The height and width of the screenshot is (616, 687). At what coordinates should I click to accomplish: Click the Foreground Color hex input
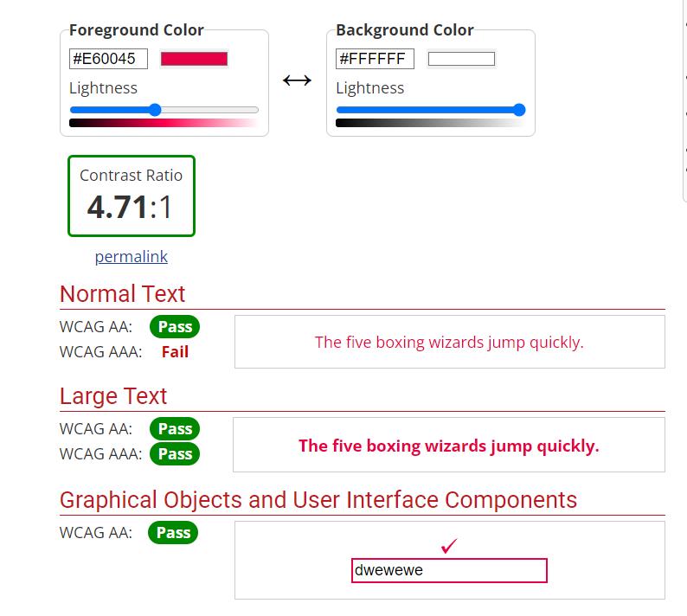108,59
